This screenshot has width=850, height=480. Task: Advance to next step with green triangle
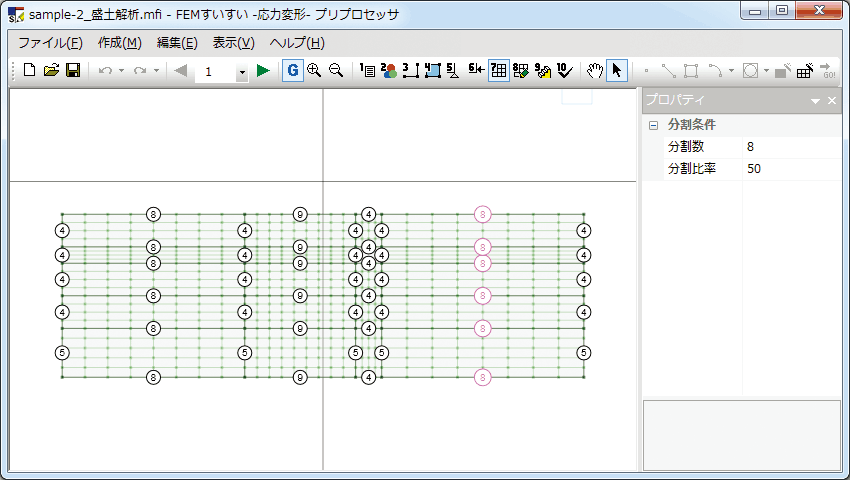tap(263, 71)
